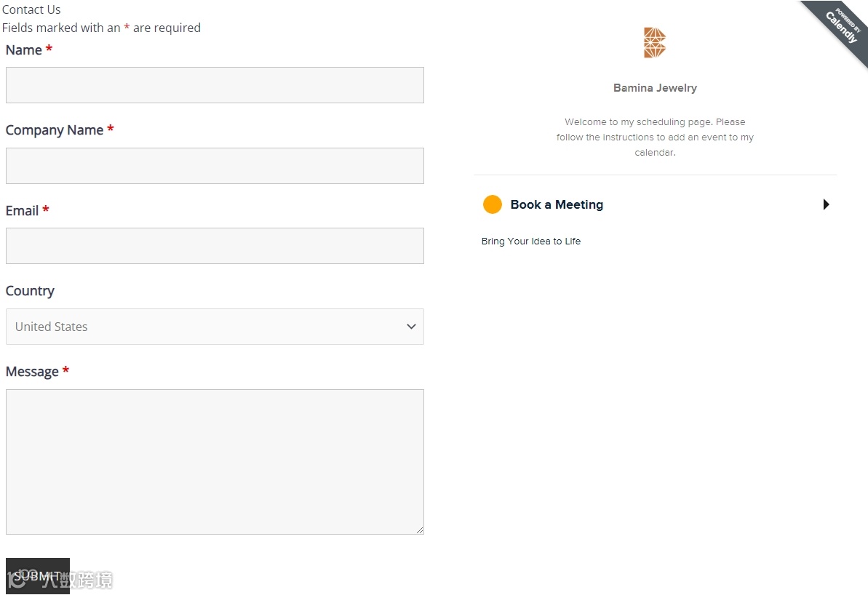Click inside the Message text area
868x595 pixels.
215,461
